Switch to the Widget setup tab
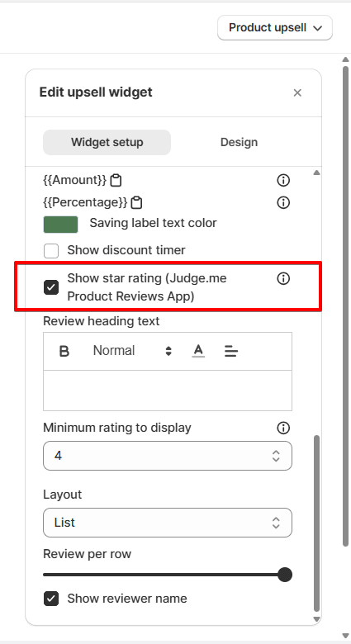The image size is (351, 644). pos(107,143)
